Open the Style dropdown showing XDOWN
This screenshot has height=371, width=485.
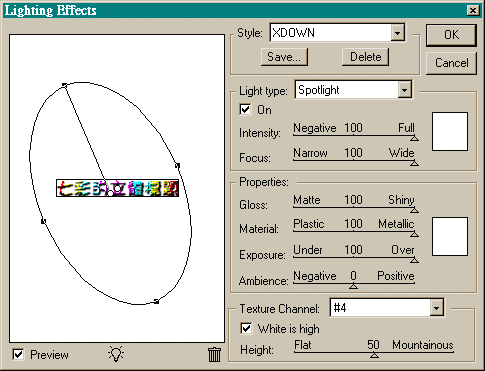pos(397,33)
